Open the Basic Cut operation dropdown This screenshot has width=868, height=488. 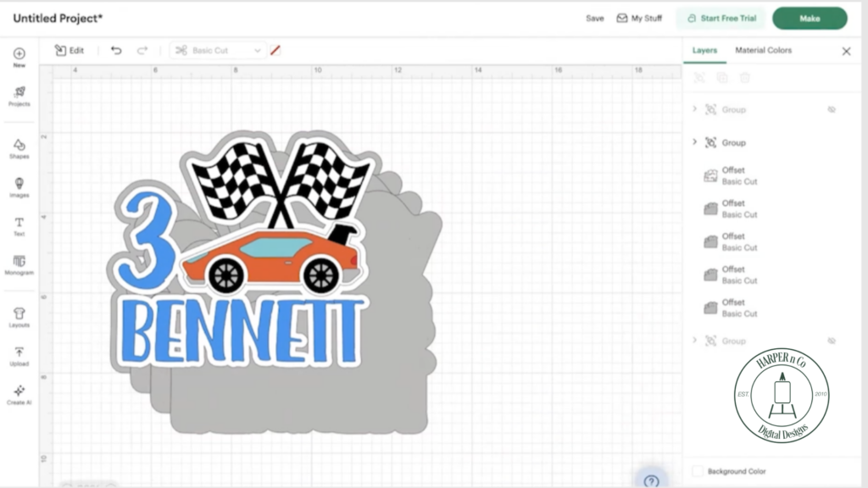click(218, 51)
